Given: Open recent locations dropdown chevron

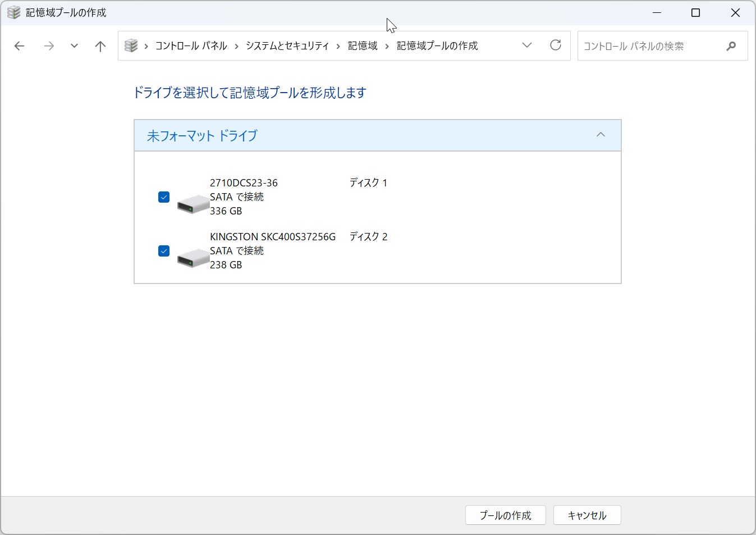Looking at the screenshot, I should click(74, 46).
